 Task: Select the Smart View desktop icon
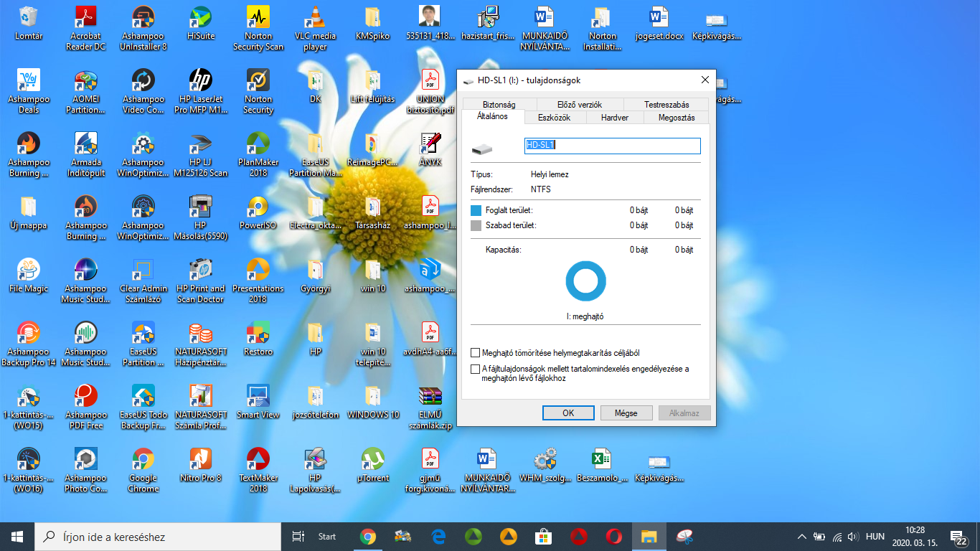258,404
